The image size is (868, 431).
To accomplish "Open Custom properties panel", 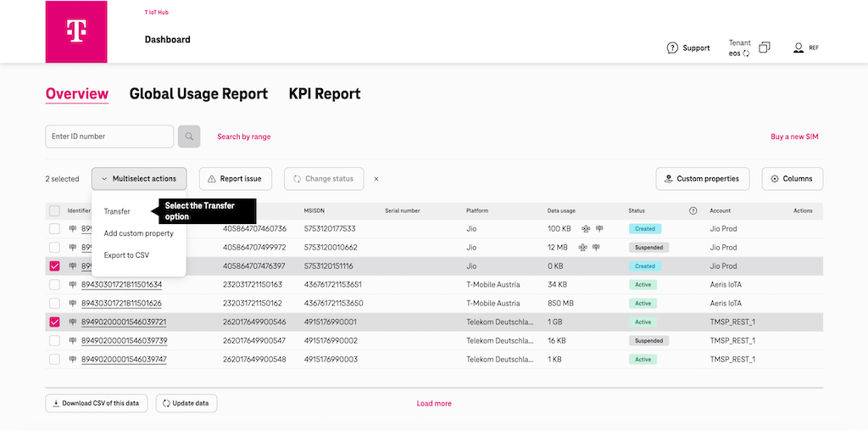I will (702, 179).
